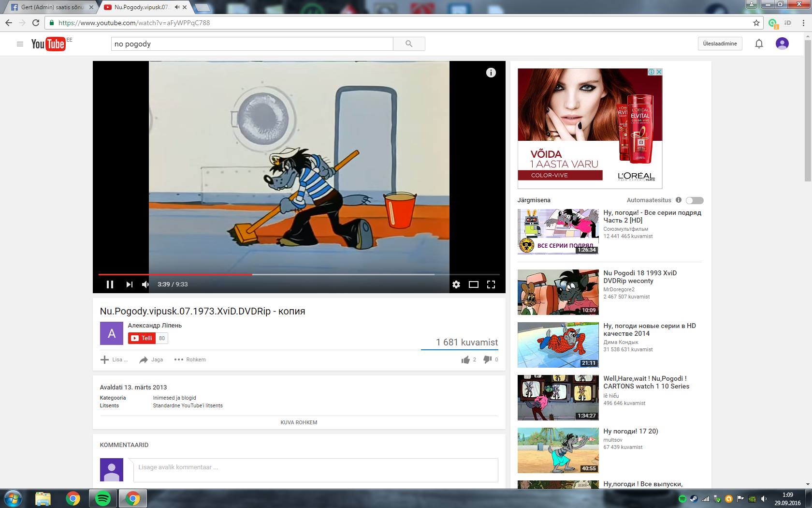Image resolution: width=812 pixels, height=508 pixels.
Task: Open 'Well,Hare,wait ! Nu,Pogodi' video title
Action: point(646,382)
